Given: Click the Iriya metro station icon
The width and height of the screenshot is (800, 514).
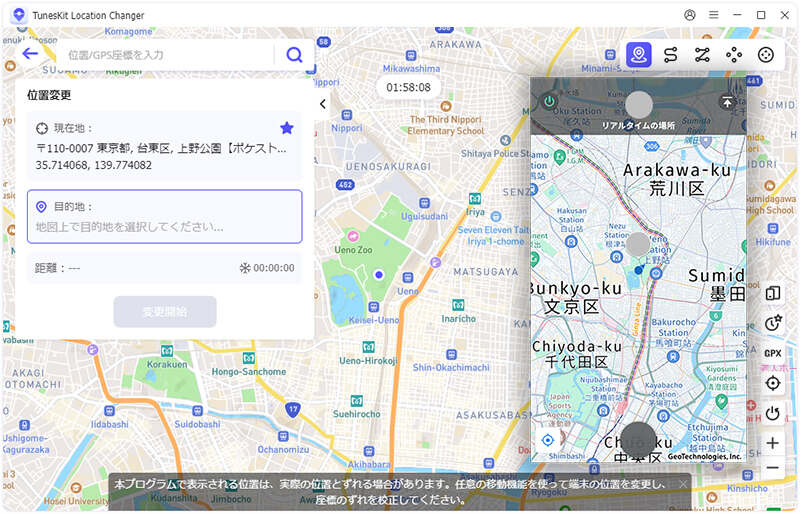Looking at the screenshot, I should [x=474, y=198].
